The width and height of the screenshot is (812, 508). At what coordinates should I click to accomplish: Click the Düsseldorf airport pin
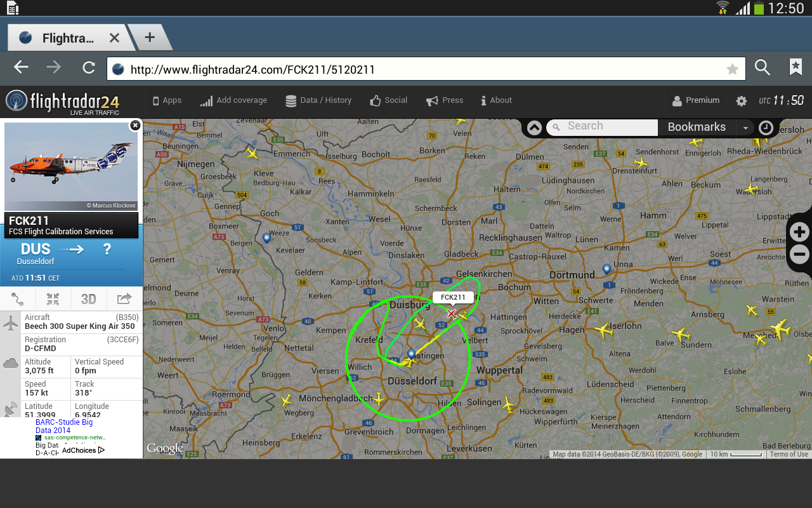411,354
